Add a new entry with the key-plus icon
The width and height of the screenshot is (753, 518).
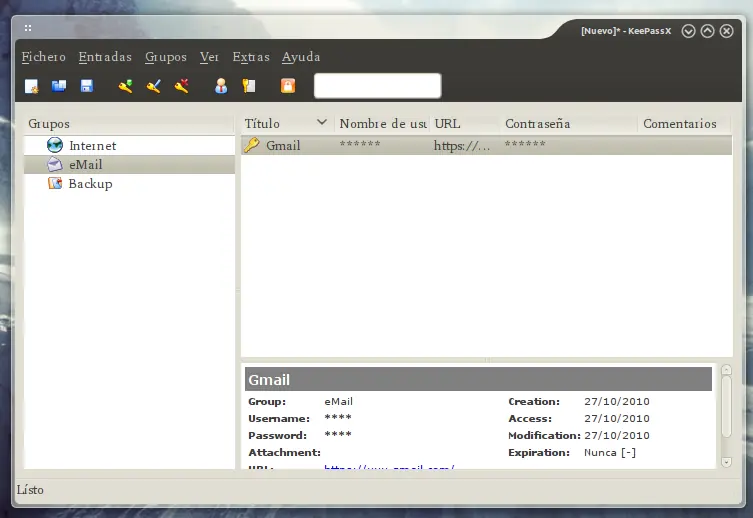click(x=125, y=86)
